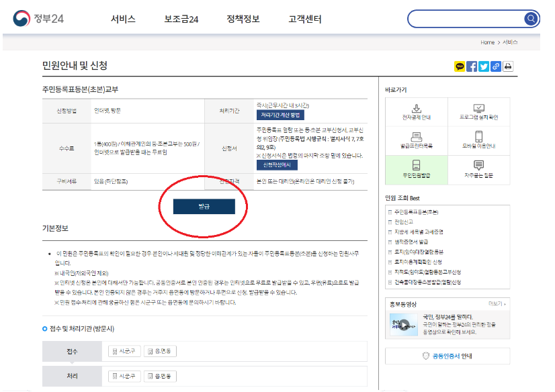Print page using printer icon
The height and width of the screenshot is (392, 555).
pyautogui.click(x=508, y=66)
